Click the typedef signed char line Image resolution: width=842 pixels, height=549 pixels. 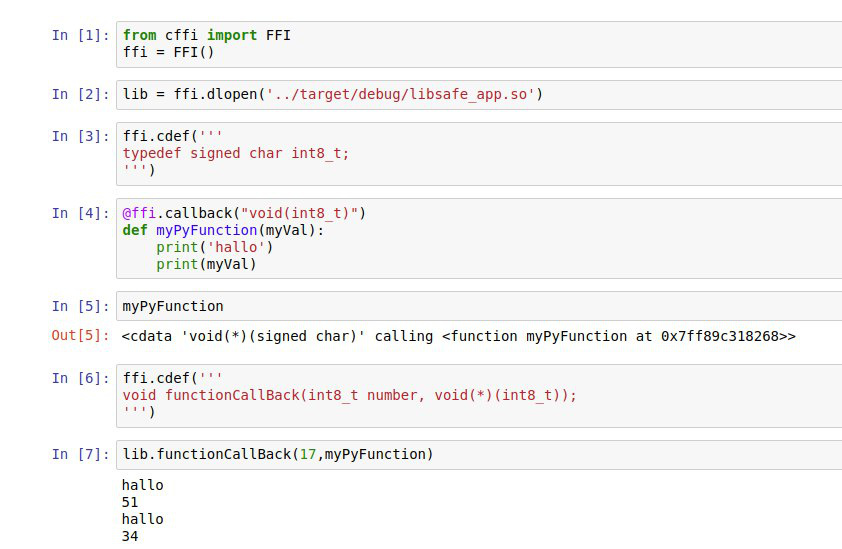[236, 153]
